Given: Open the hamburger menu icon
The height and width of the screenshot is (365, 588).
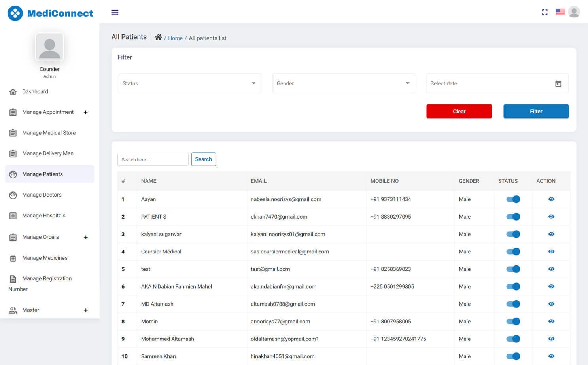Looking at the screenshot, I should point(115,12).
